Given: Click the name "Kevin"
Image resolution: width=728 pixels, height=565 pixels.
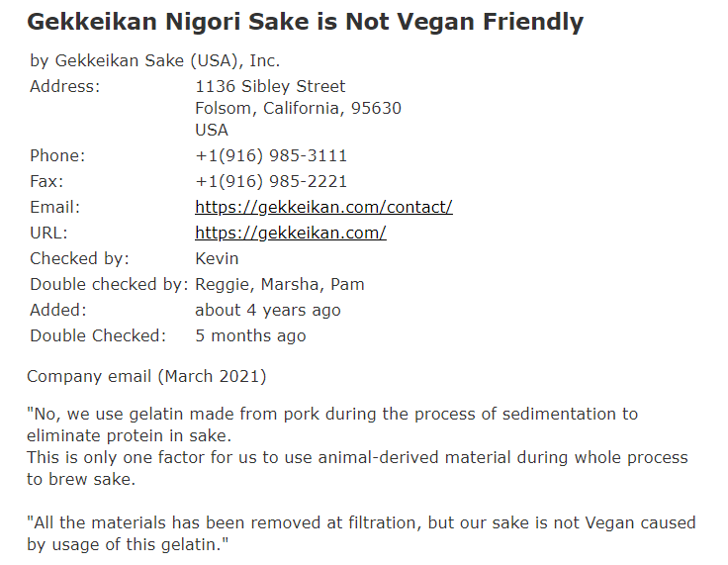Looking at the screenshot, I should 217,258.
